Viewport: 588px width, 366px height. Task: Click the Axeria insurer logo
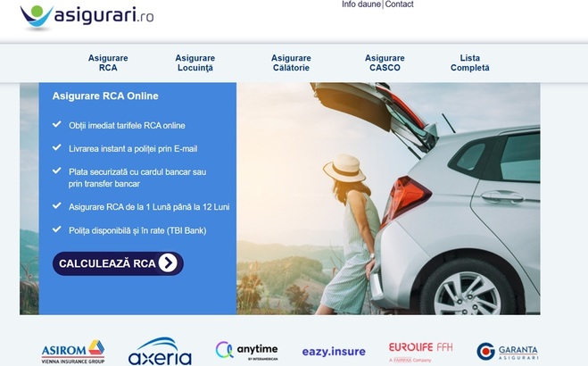[x=160, y=352]
